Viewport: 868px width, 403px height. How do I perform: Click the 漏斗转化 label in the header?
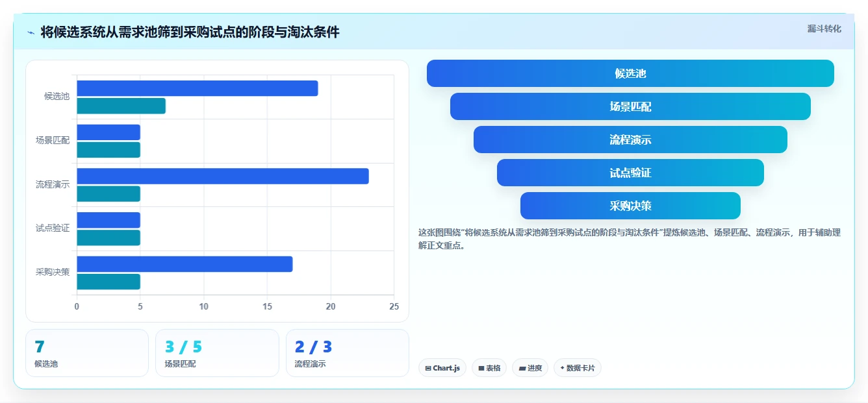[x=824, y=29]
